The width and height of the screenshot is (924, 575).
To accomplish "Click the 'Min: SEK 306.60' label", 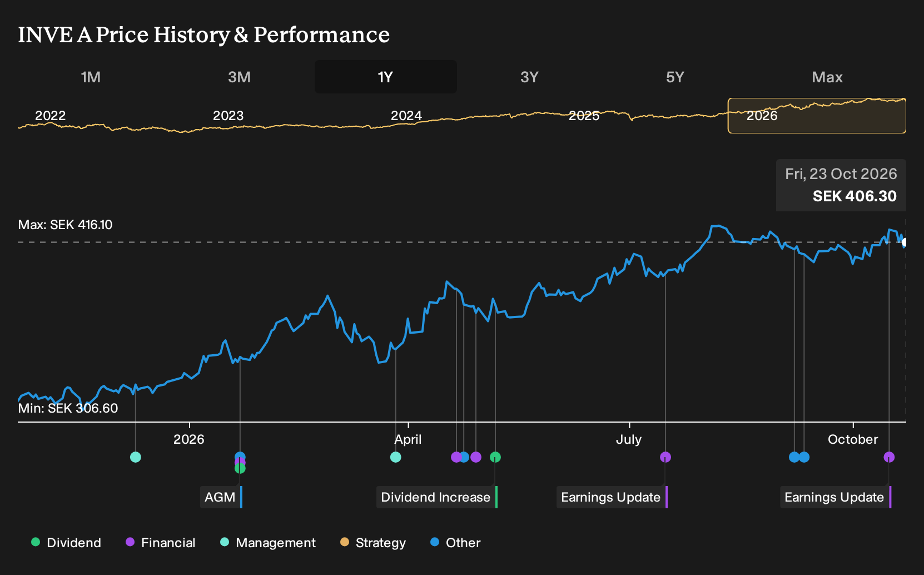I will 68,408.
